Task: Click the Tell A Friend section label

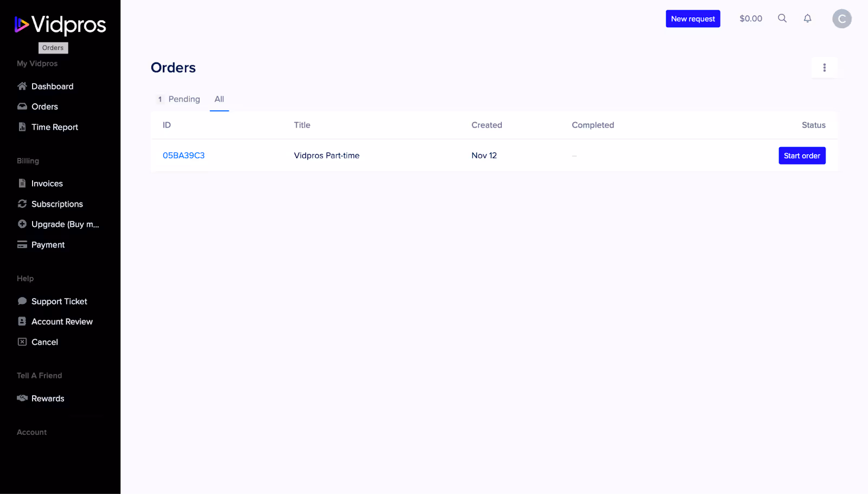Action: (x=39, y=376)
